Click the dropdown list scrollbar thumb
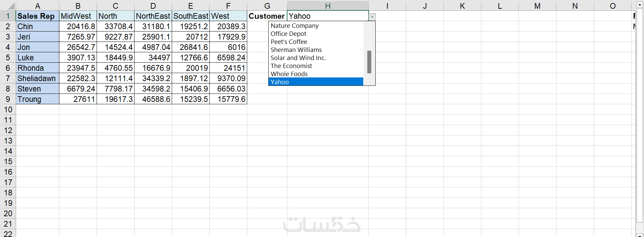 pyautogui.click(x=369, y=62)
